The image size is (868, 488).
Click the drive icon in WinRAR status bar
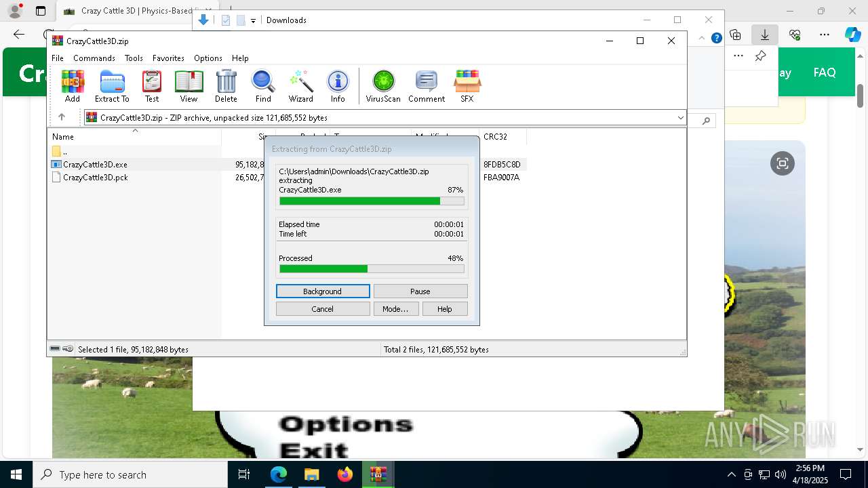(55, 349)
